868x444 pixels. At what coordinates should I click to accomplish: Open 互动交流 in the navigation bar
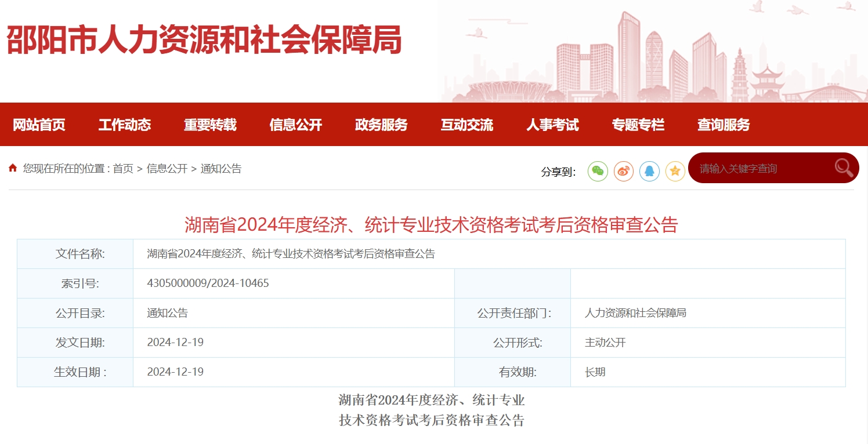[x=467, y=125]
